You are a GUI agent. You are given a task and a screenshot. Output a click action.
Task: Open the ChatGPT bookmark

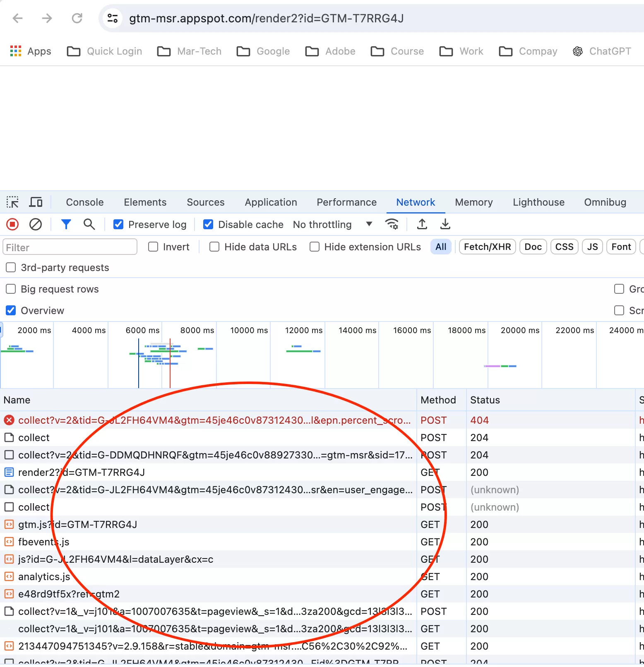tap(602, 51)
